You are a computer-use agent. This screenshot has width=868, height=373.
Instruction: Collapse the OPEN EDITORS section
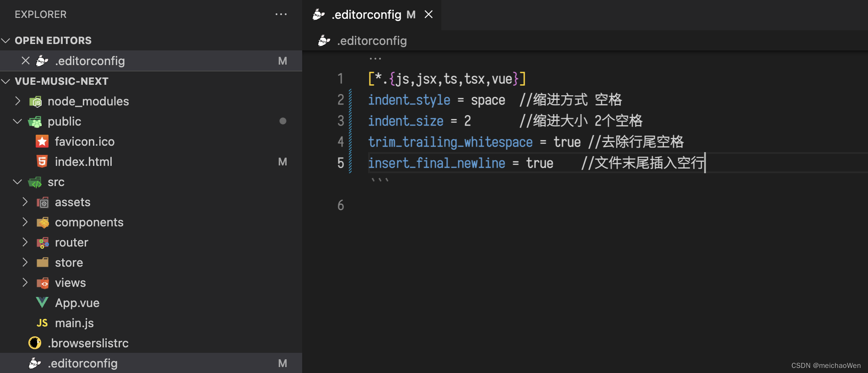5,40
